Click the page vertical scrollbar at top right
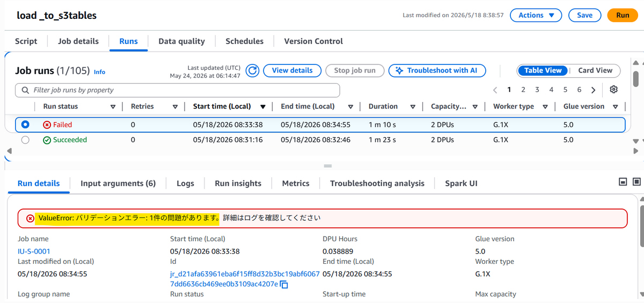This screenshot has height=303, width=644. click(636, 78)
